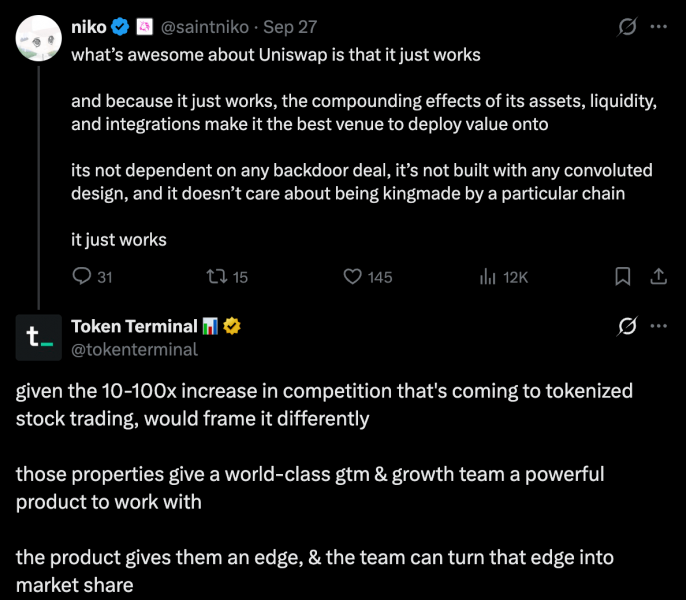Screen dimensions: 686x600
Task: Share niko's tweet via share icon
Action: 658,277
